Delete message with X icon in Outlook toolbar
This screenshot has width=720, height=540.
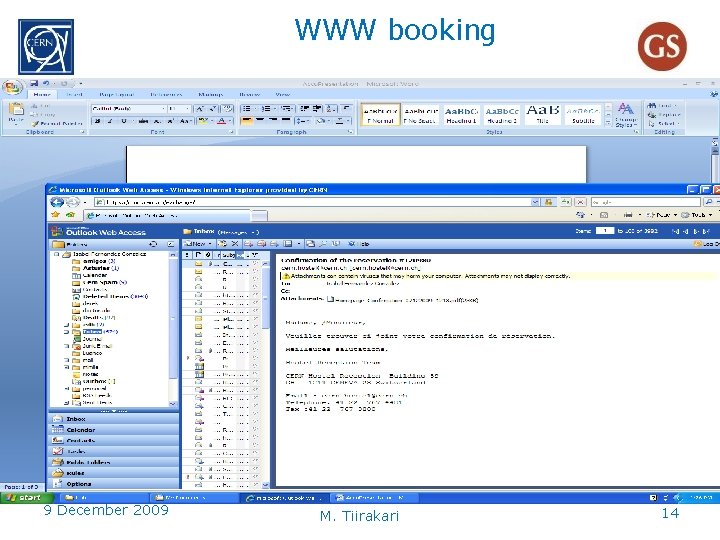(x=235, y=244)
